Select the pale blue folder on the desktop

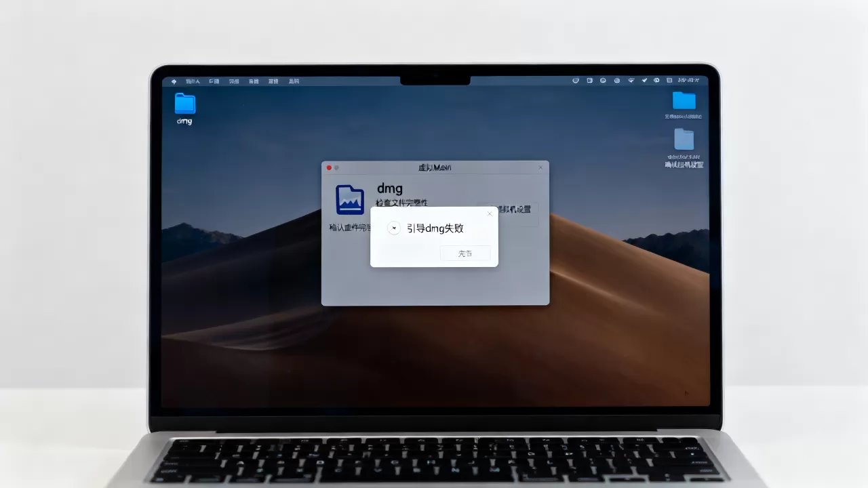coord(684,139)
